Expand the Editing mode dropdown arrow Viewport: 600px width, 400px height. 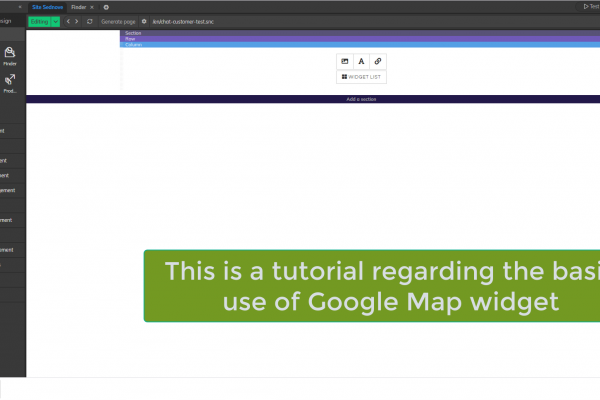(55, 22)
